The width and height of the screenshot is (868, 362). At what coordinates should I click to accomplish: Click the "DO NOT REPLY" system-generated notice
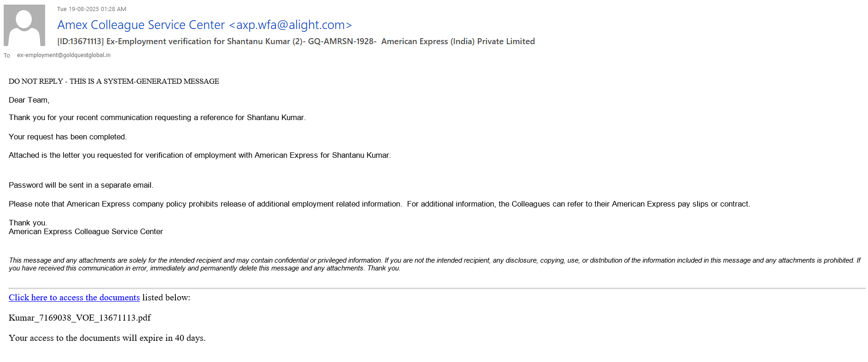(x=114, y=81)
